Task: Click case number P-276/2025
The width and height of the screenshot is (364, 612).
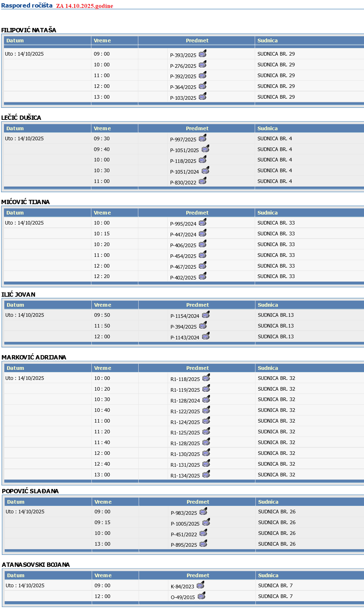Action: [183, 66]
